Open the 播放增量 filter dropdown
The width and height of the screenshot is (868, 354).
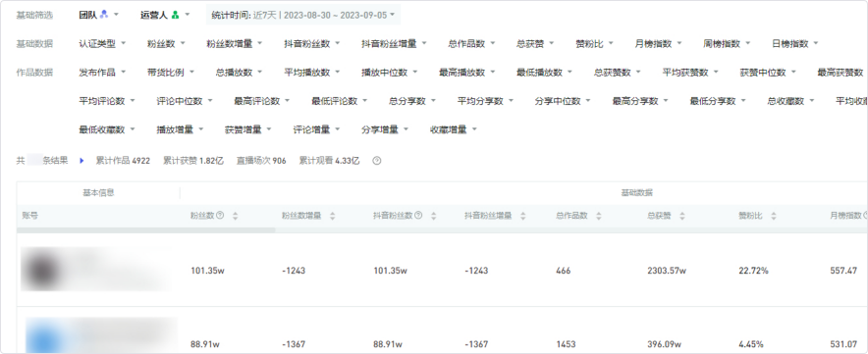point(180,130)
